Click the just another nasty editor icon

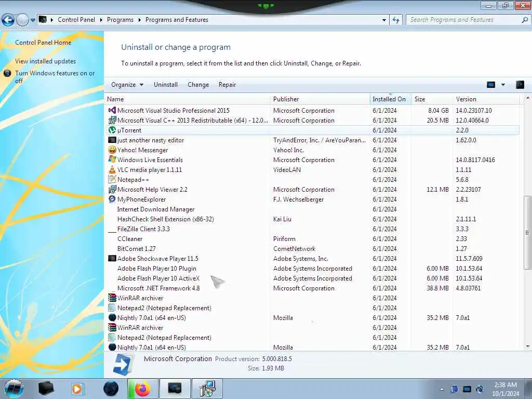coord(112,140)
